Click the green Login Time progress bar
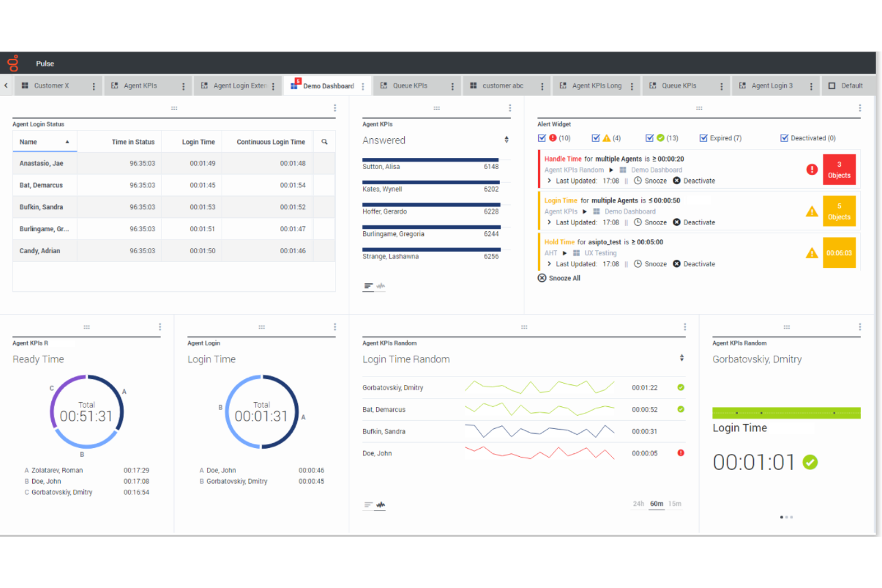Screen dimensions: 882x588 tap(785, 412)
